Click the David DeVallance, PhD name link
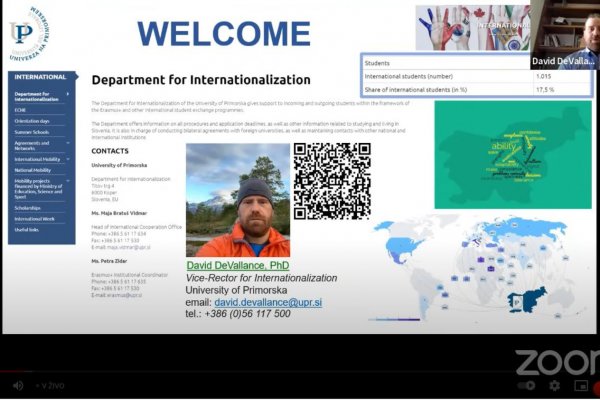 [x=237, y=266]
